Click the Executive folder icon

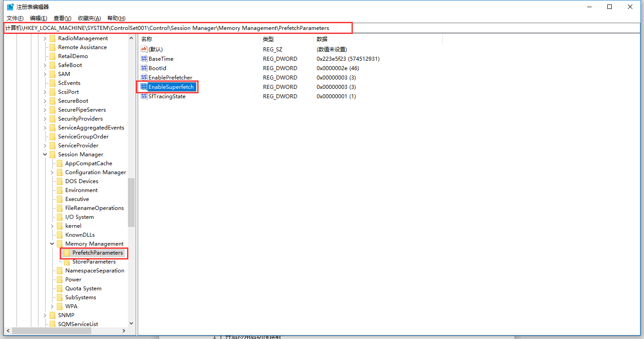pyautogui.click(x=59, y=199)
